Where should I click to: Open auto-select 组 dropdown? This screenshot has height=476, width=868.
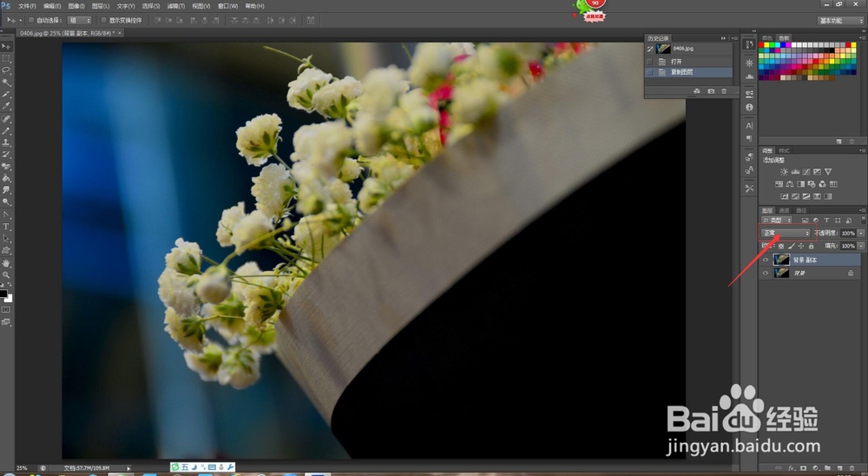tap(80, 20)
